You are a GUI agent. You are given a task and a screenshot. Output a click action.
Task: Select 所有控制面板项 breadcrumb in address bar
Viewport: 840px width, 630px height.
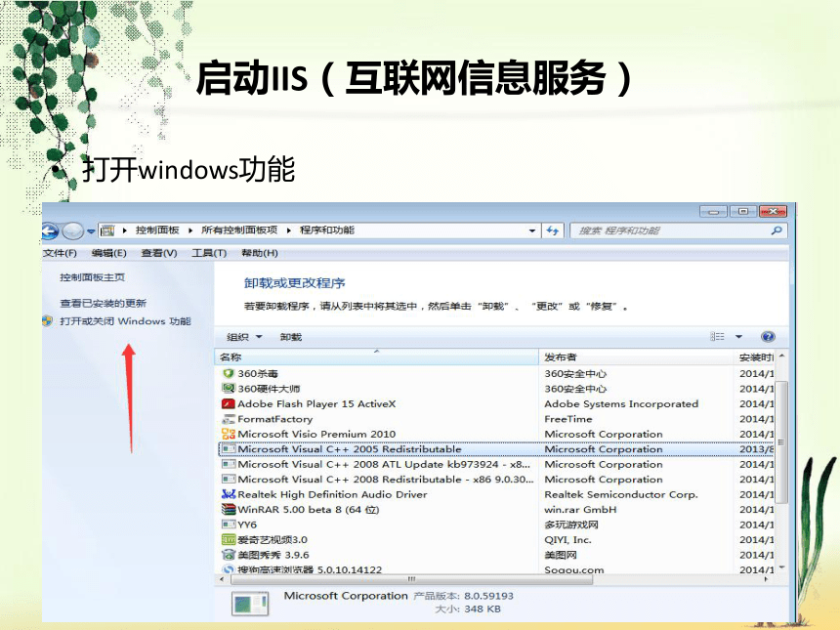click(239, 230)
